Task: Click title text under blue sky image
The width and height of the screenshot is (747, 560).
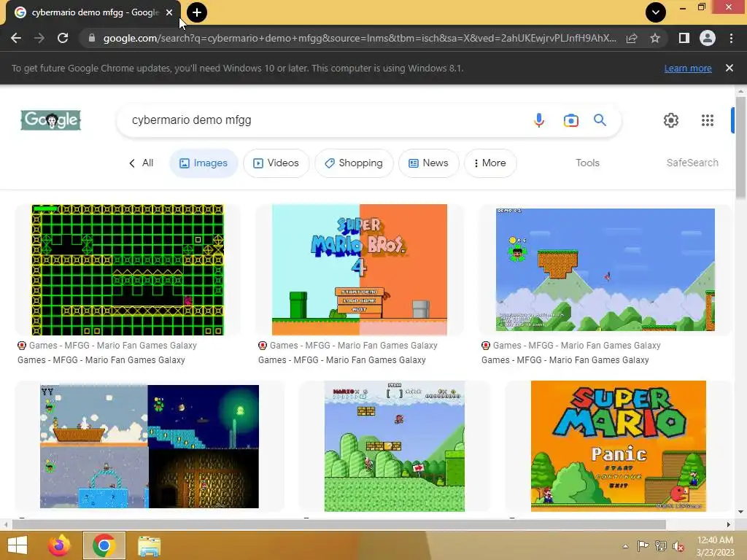Action: [x=565, y=360]
